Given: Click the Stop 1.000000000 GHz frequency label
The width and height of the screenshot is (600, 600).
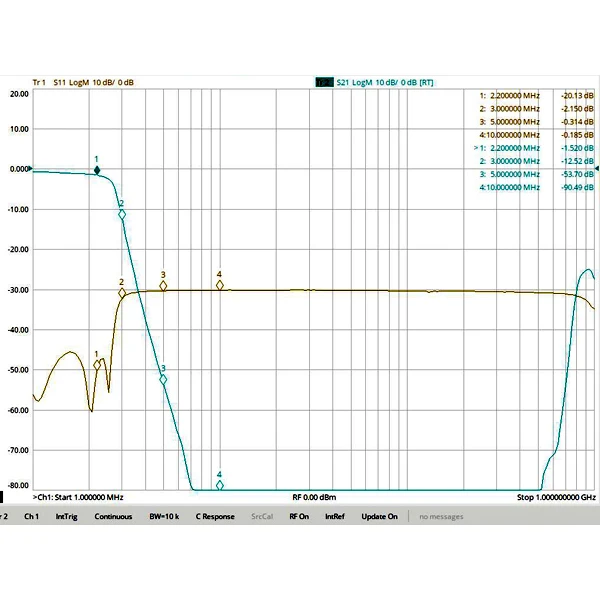Looking at the screenshot, I should [556, 497].
